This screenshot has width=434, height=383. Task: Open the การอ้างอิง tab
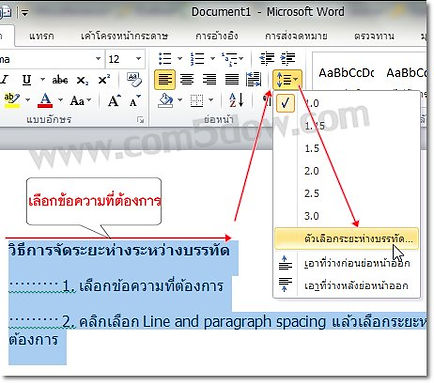tap(217, 35)
